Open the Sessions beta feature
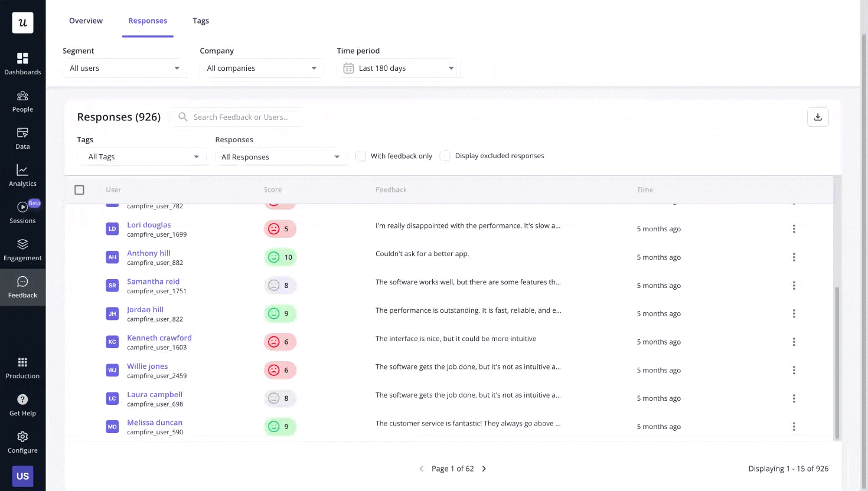Viewport: 868px width, 491px height. coord(22,212)
